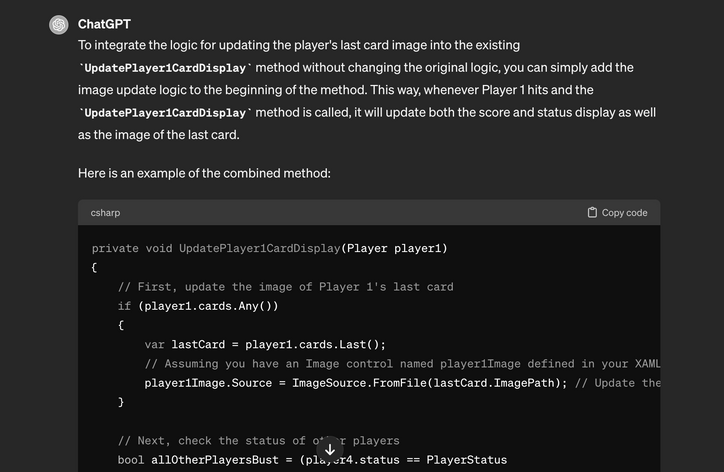Click the method's opening curly brace
The width and height of the screenshot is (724, 472).
click(x=94, y=268)
